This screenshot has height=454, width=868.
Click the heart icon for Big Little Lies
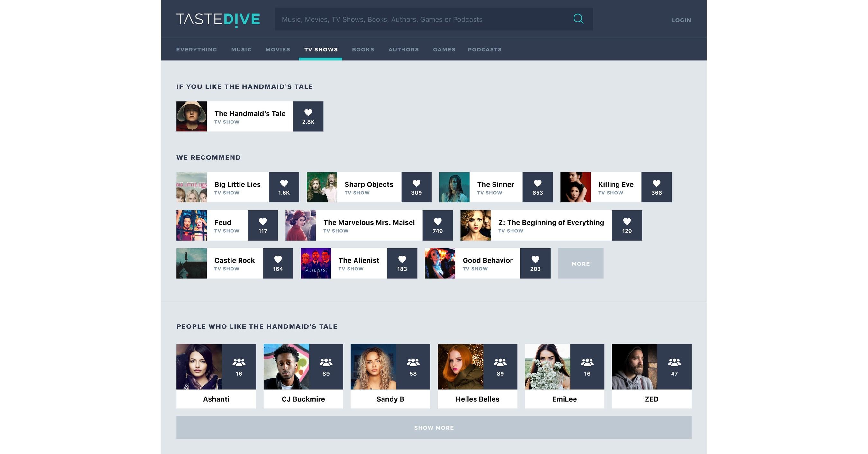[284, 182]
